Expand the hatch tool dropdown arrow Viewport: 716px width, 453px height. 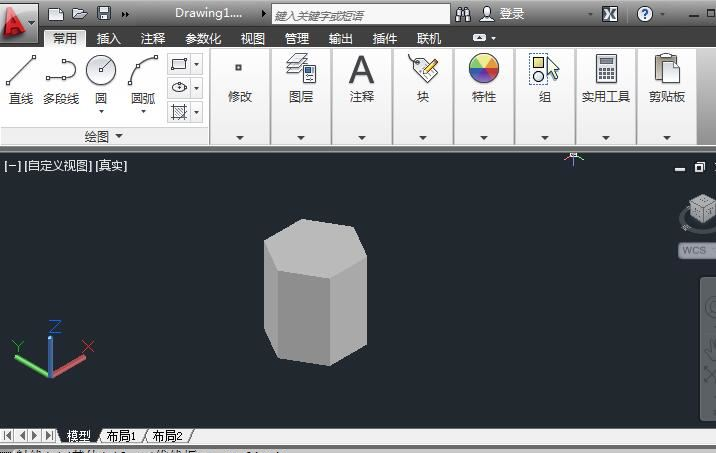(196, 112)
